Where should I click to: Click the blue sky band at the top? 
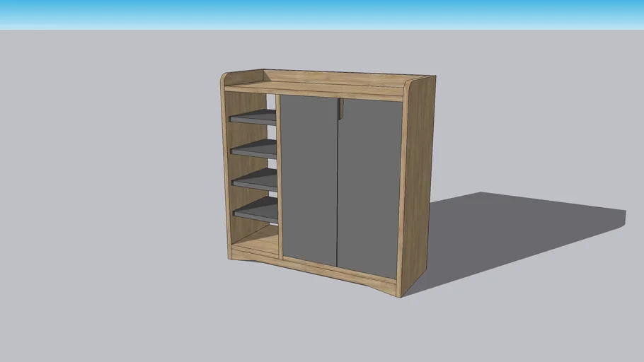tap(322, 13)
